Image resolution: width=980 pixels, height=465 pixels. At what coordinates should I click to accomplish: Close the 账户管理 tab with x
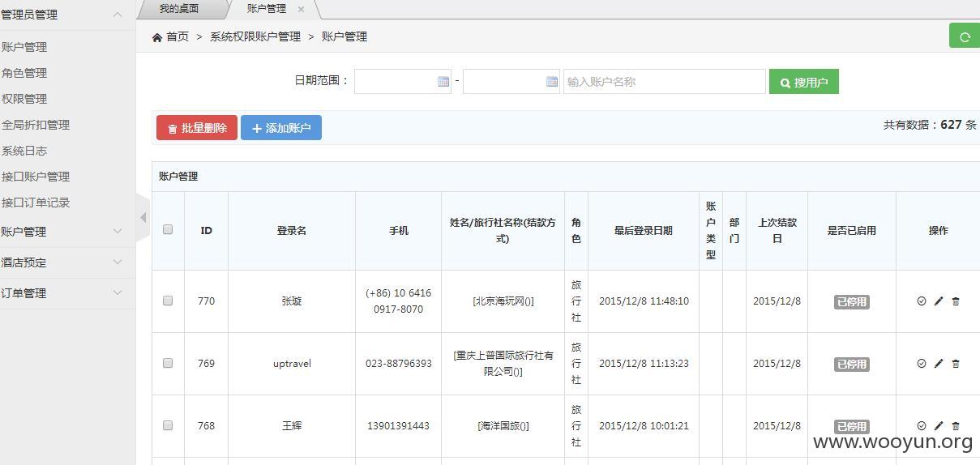point(302,9)
